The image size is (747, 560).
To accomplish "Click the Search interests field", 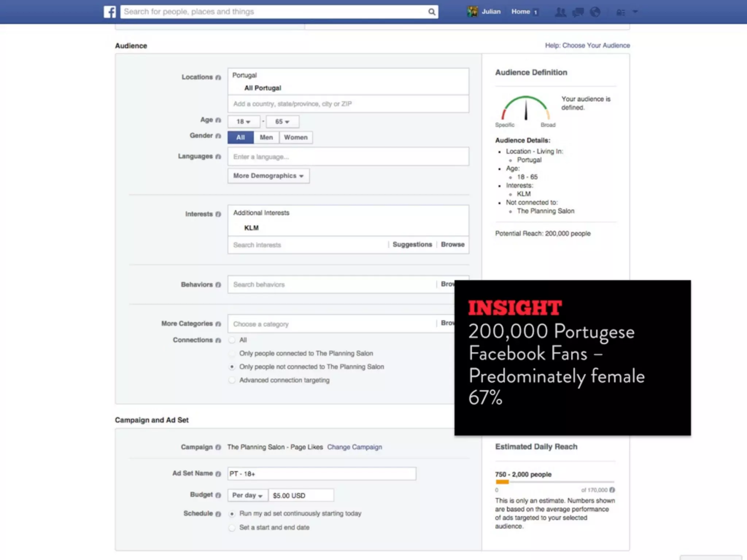I will pos(307,245).
